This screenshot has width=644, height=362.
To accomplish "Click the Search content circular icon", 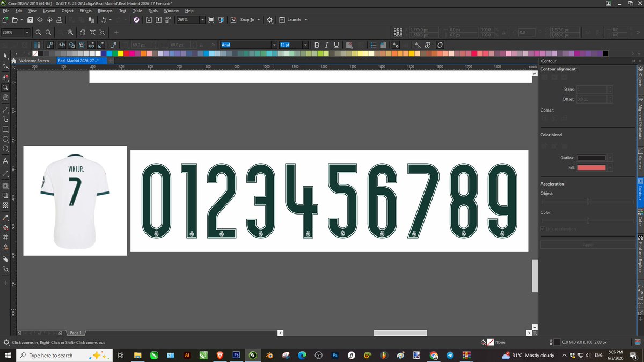I will (x=136, y=20).
